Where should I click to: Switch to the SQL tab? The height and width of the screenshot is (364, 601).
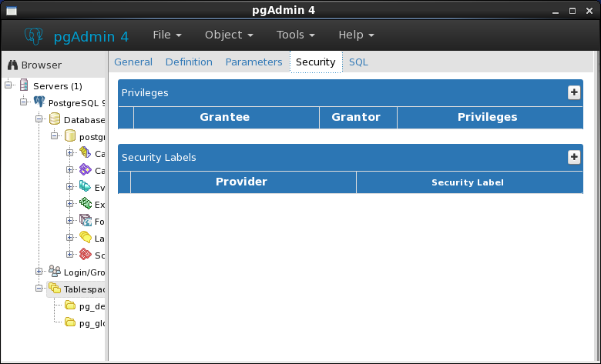(x=358, y=62)
